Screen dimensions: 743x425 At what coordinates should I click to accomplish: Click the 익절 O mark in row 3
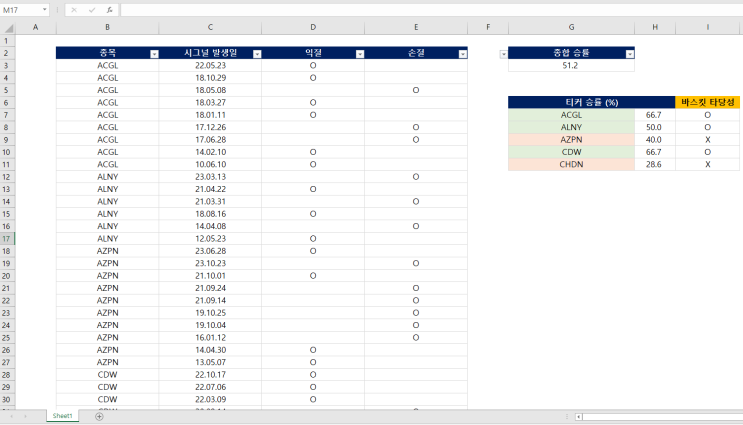tap(313, 65)
